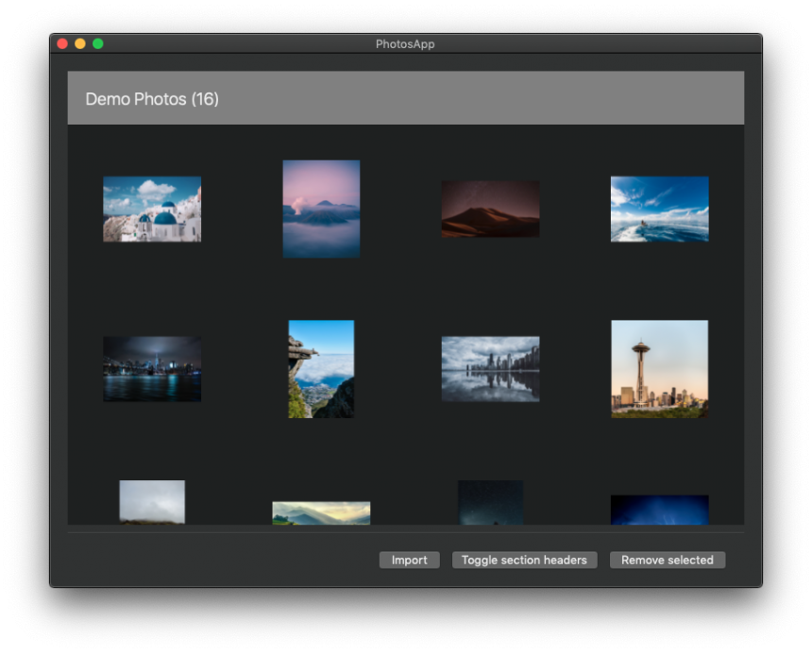The height and width of the screenshot is (653, 812).
Task: Open the desert dunes at night photo
Action: [x=490, y=209]
